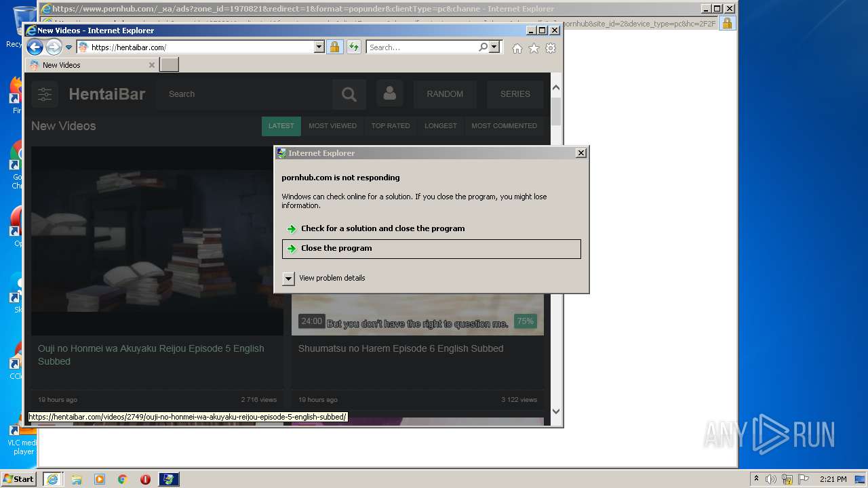
Task: Switch to the LONGEST tab
Action: 441,126
